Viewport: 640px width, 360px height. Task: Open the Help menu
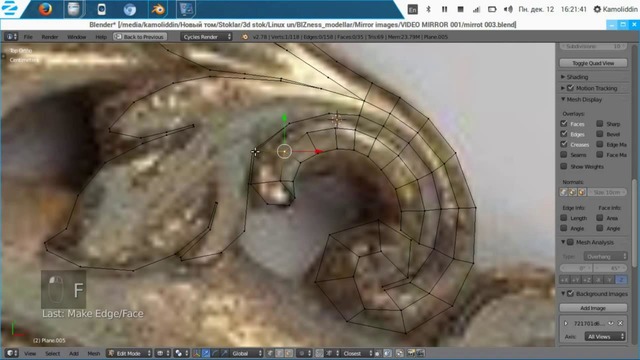tap(101, 37)
